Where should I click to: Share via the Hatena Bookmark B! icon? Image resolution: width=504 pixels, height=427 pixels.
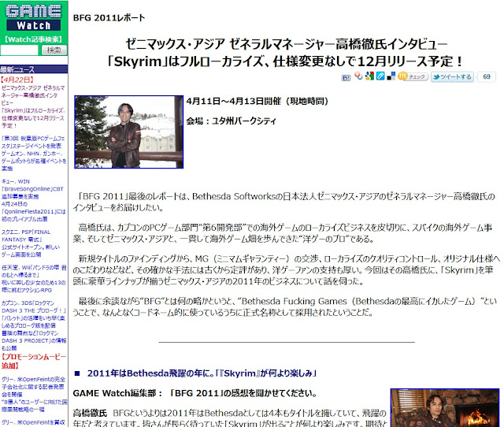[346, 78]
